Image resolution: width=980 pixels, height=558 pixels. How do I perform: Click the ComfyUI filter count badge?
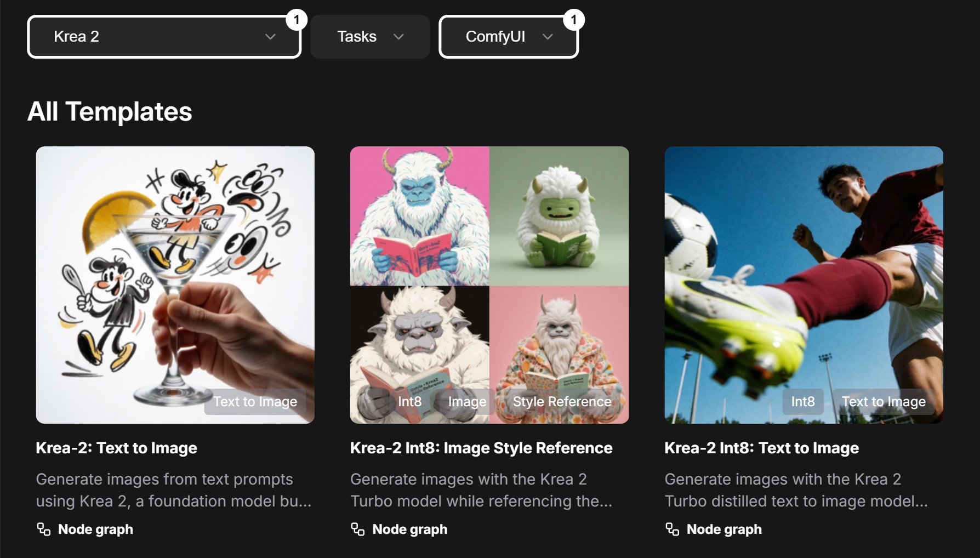(x=574, y=20)
